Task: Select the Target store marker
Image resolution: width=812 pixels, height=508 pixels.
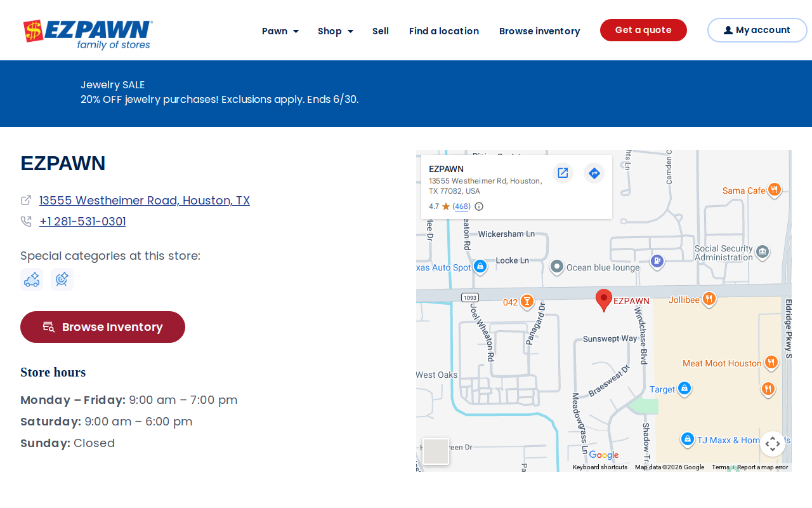Action: coord(684,389)
